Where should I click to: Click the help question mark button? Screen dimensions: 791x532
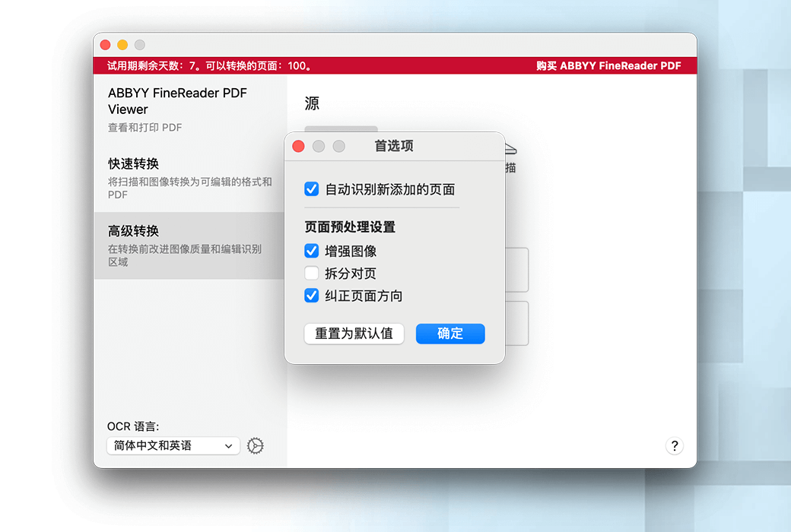coord(674,446)
